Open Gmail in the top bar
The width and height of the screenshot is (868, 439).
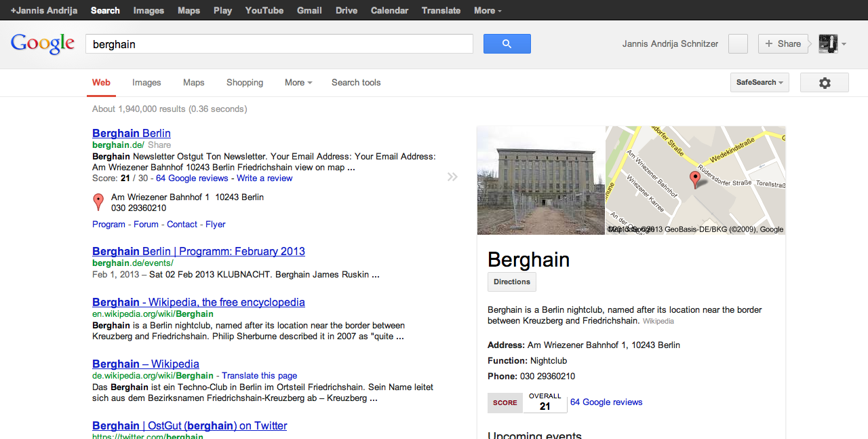309,10
